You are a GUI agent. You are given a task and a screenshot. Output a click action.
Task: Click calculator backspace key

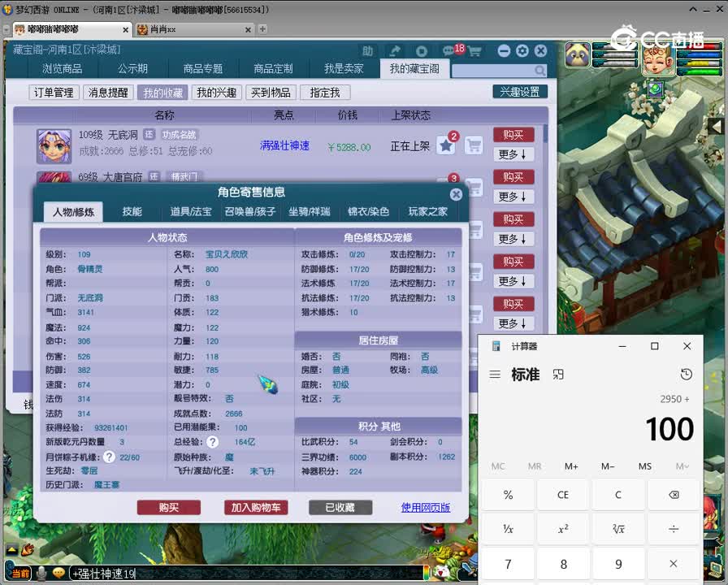[x=674, y=495]
